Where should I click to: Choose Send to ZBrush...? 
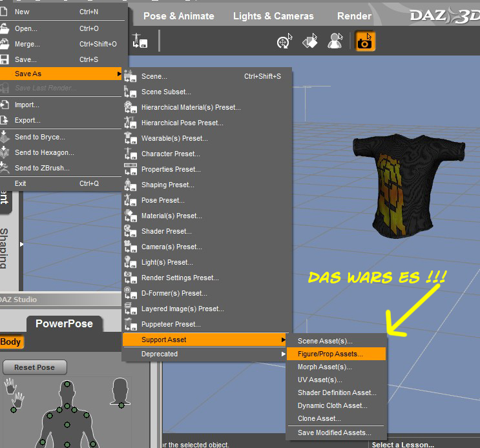61,168
